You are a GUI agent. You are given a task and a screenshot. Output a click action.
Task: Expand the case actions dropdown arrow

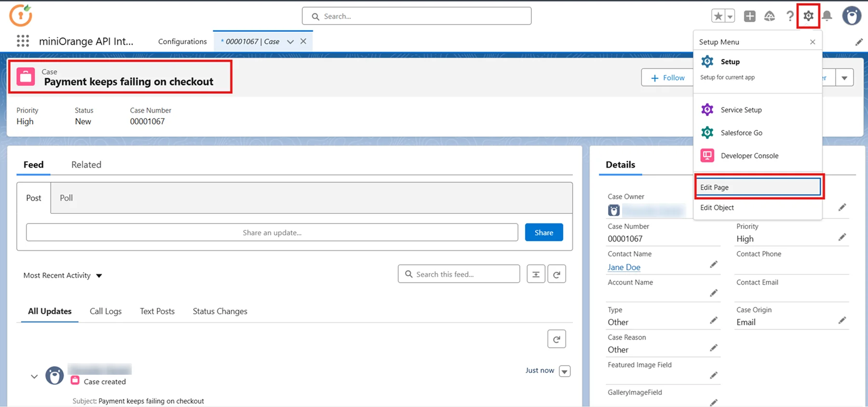pyautogui.click(x=844, y=78)
